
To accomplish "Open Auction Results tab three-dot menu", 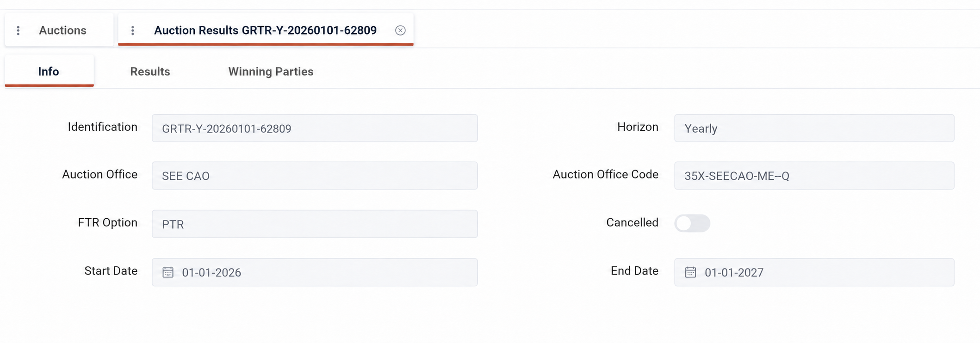I will 133,31.
